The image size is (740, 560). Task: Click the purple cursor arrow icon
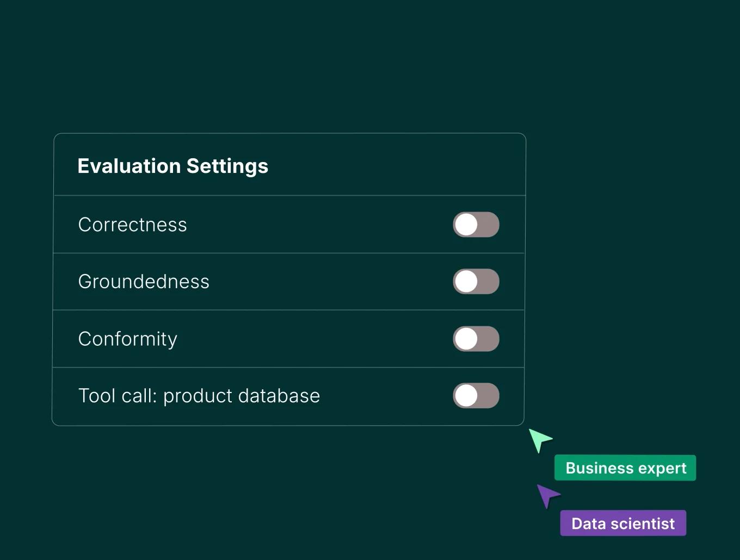coord(547,495)
